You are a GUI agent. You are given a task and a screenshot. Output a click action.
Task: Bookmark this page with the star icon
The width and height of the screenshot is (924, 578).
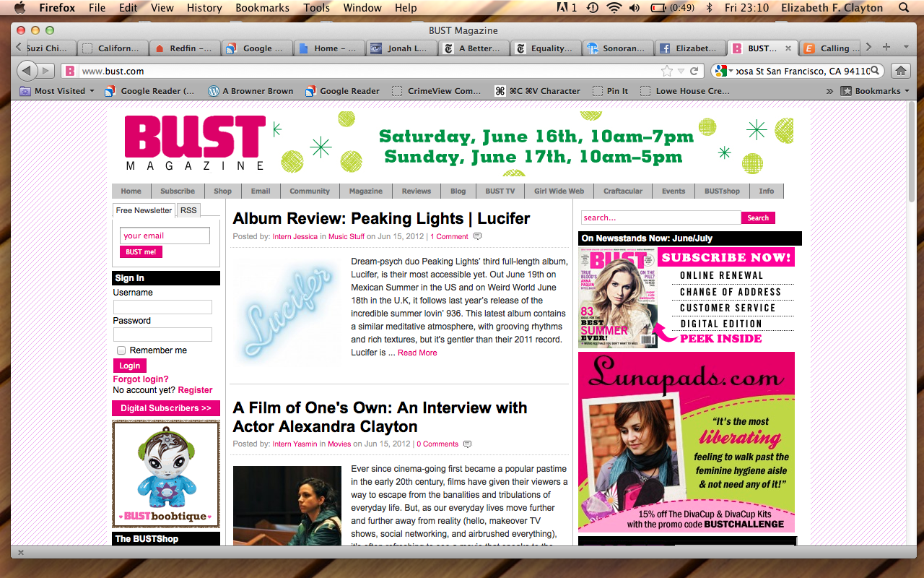(667, 71)
